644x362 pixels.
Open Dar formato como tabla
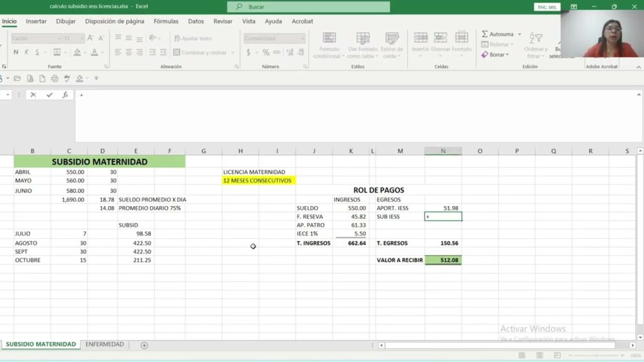[x=362, y=45]
